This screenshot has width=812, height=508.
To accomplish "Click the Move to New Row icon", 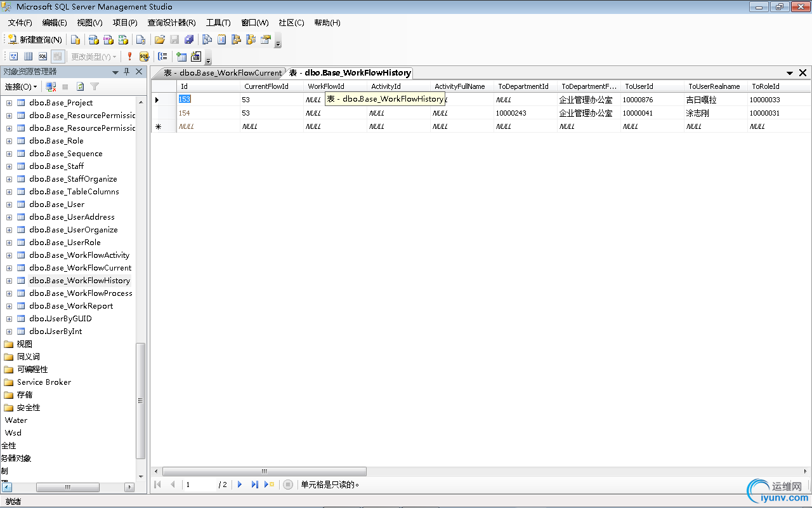I will pyautogui.click(x=269, y=485).
